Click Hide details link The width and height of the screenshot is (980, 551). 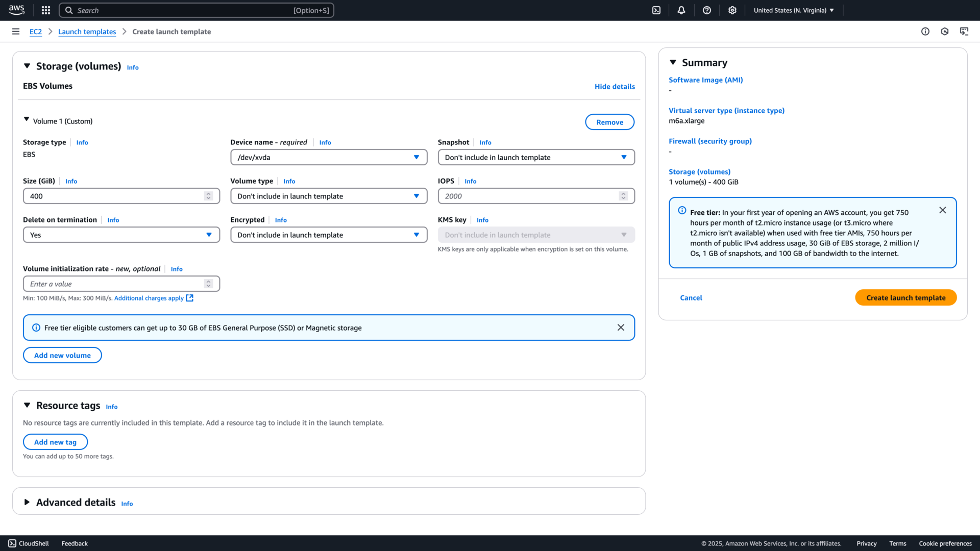[615, 87]
